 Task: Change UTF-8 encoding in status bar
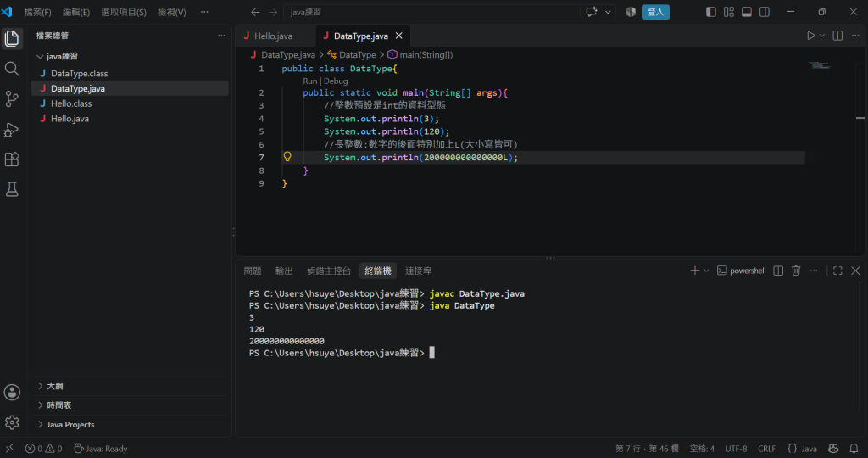coord(737,449)
